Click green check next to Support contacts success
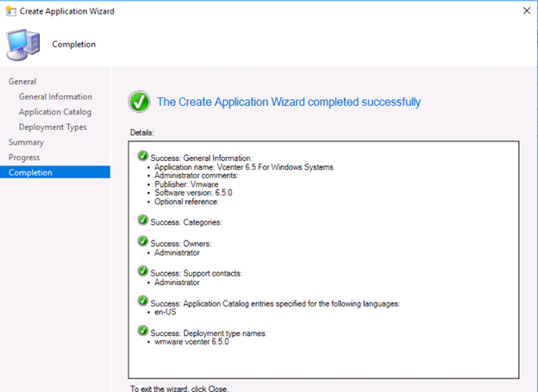 tap(143, 271)
